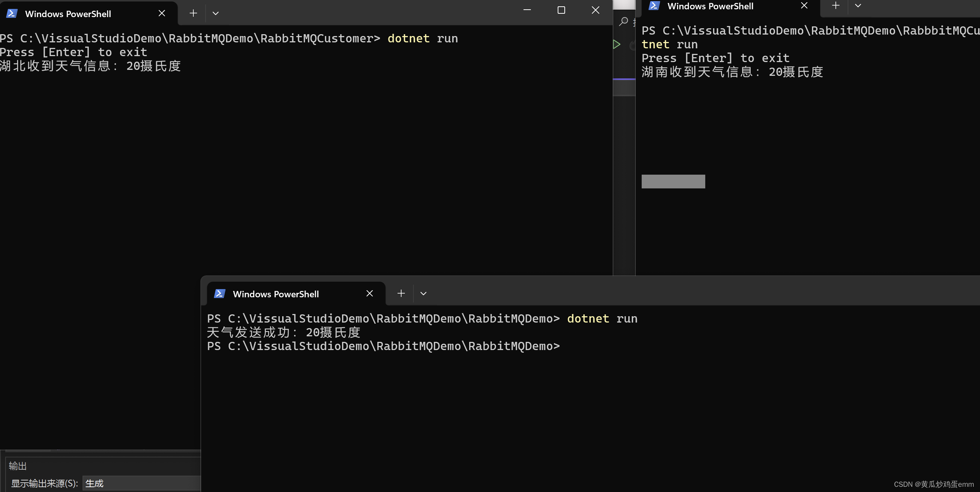Screen dimensions: 980x492
Task: Select the 湖北 window's Windows PowerShell tab
Action: click(68, 14)
